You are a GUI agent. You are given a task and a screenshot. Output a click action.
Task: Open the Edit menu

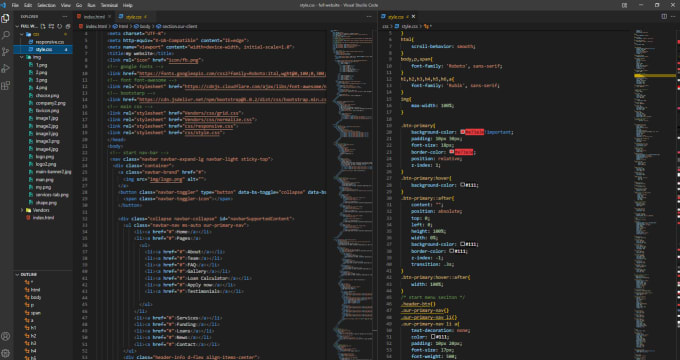pos(28,5)
